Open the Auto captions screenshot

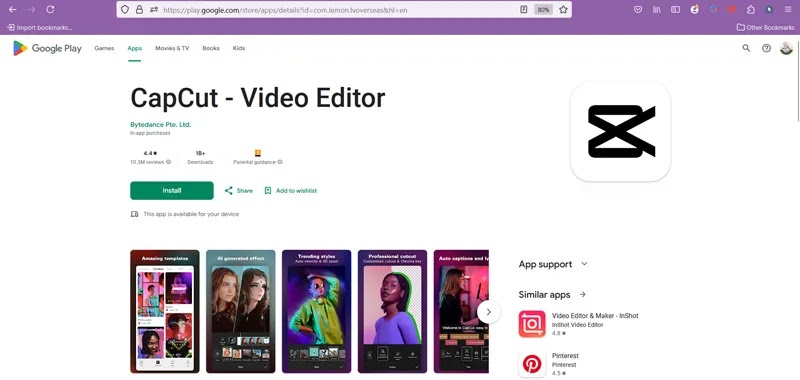click(461, 311)
